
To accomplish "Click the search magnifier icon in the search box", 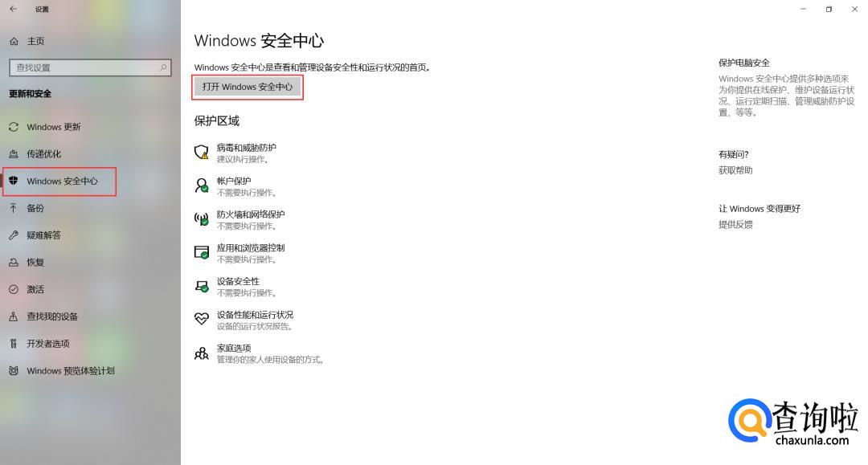I will click(162, 67).
